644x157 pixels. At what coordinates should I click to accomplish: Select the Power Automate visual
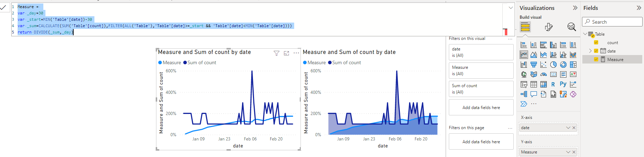click(x=524, y=104)
